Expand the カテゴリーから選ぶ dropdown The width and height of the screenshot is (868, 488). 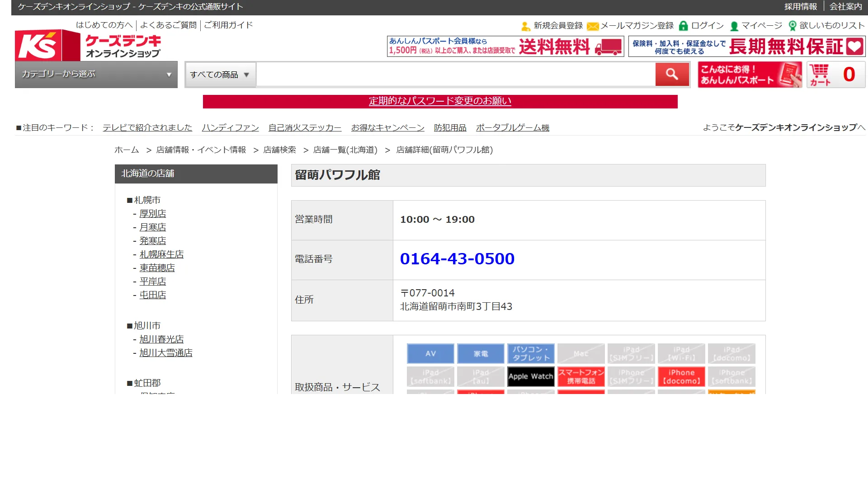point(96,75)
